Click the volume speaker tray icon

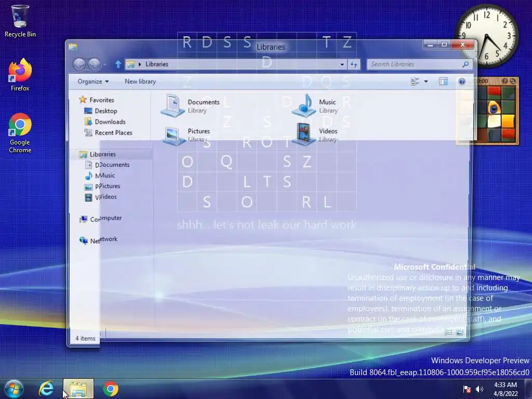pyautogui.click(x=480, y=389)
